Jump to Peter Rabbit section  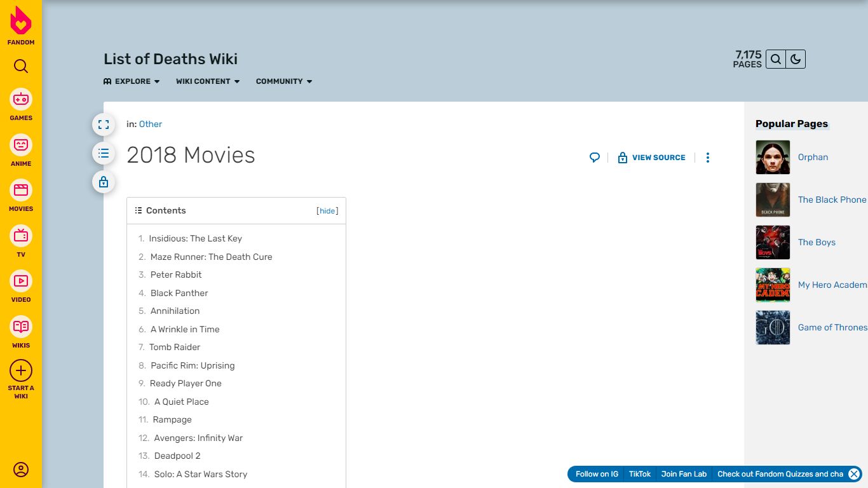tap(176, 274)
